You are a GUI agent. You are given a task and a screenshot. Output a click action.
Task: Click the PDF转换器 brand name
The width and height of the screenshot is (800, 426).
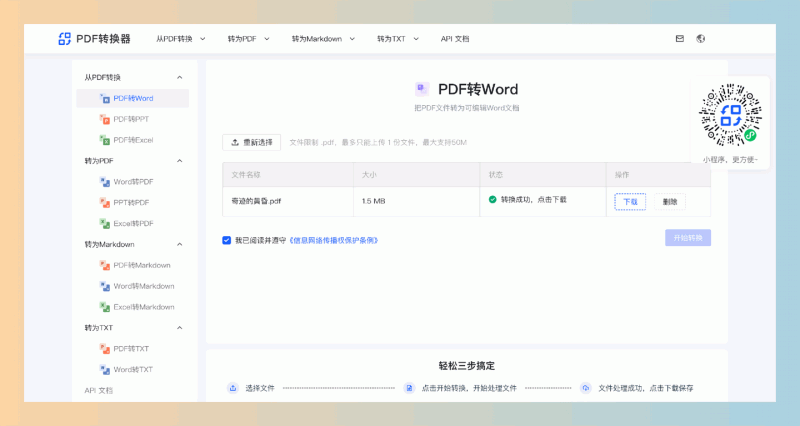tap(103, 39)
